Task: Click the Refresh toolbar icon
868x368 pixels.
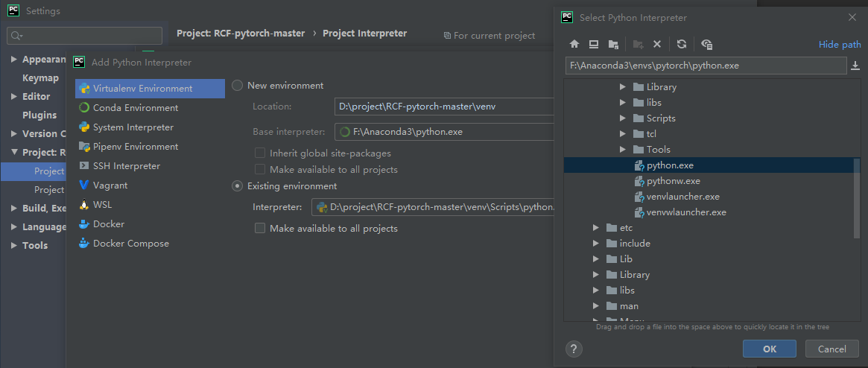Action: 682,45
